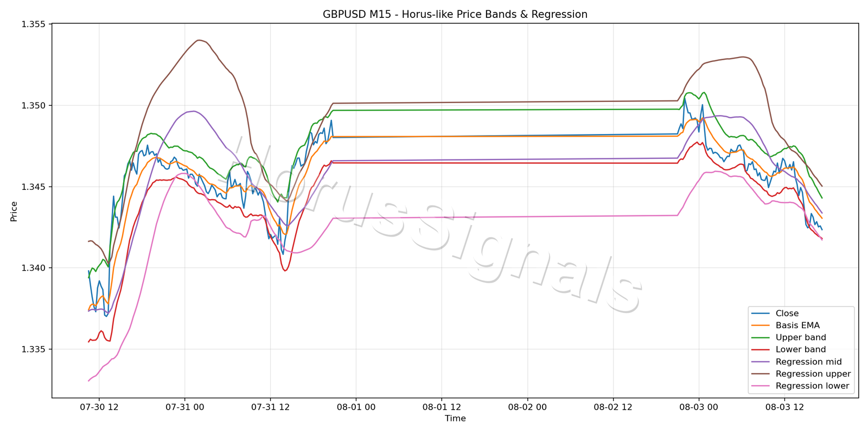This screenshot has width=868, height=434.
Task: Click the '08-03 00' x-axis tick label
Action: [699, 407]
